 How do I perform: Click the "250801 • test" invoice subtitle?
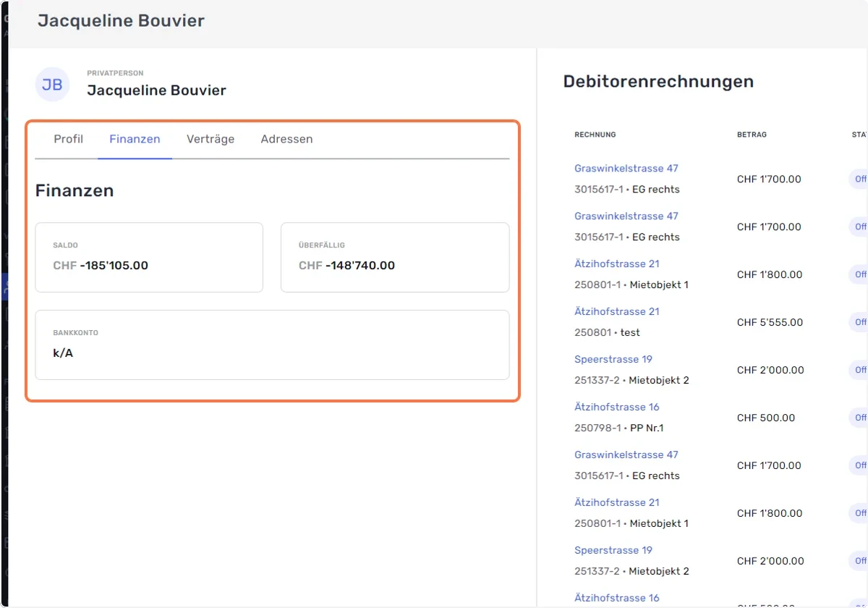[x=607, y=332]
